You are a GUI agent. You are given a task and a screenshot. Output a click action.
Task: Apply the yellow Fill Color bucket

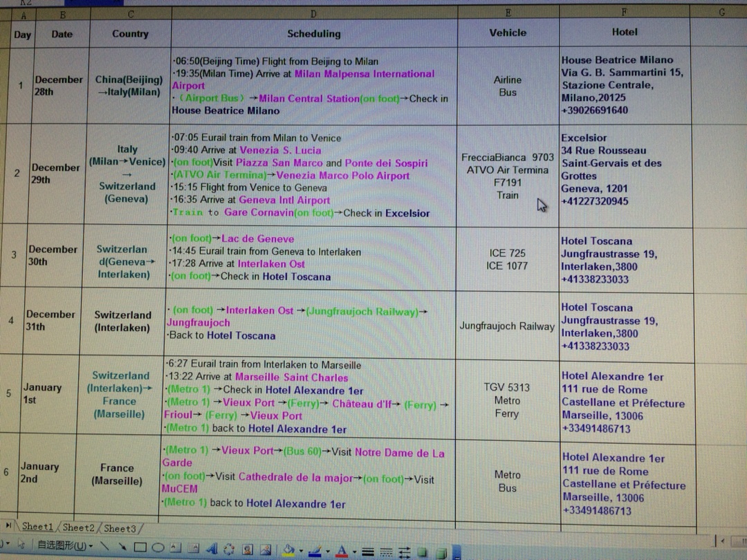click(x=289, y=550)
